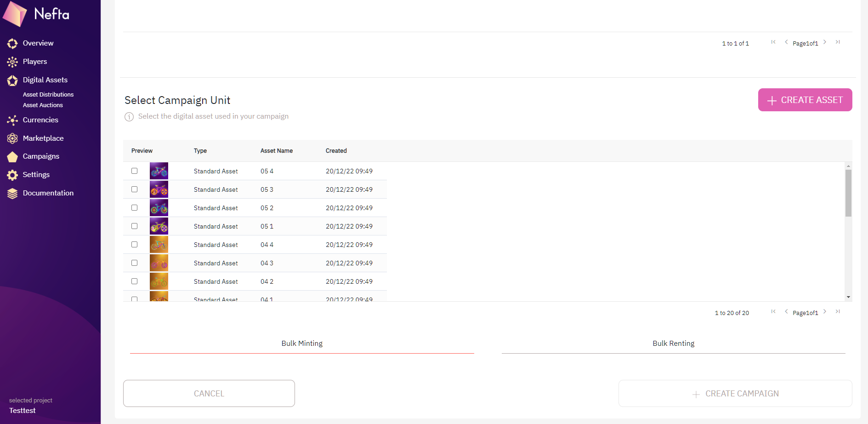Click the CREATE CAMPAIGN button
Viewport: 868px width, 424px height.
point(735,394)
